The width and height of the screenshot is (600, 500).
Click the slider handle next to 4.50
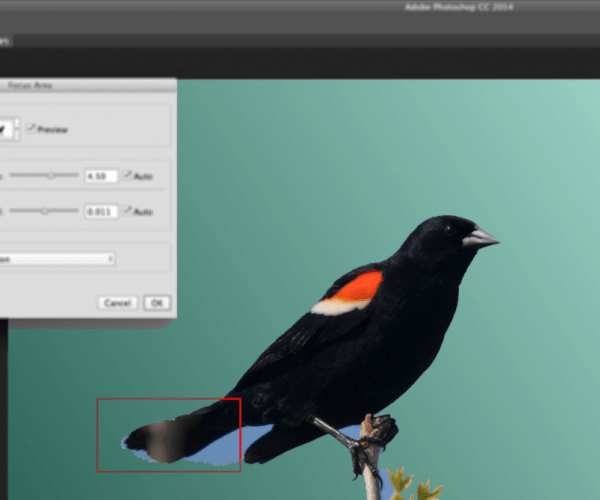(x=51, y=175)
